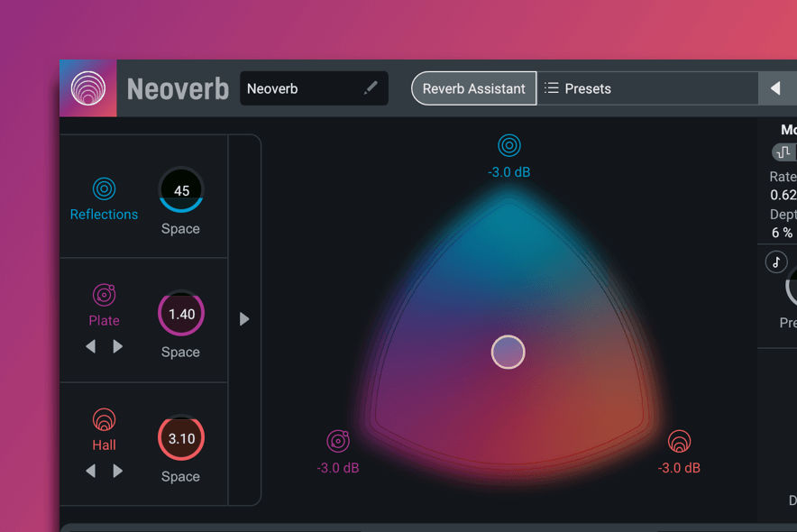Click the Plate icon at blend pad corner
The height and width of the screenshot is (532, 797).
338,441
